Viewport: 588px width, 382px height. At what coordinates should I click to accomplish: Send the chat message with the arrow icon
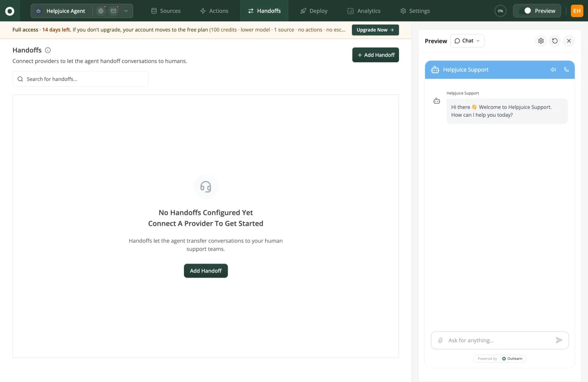coord(559,340)
